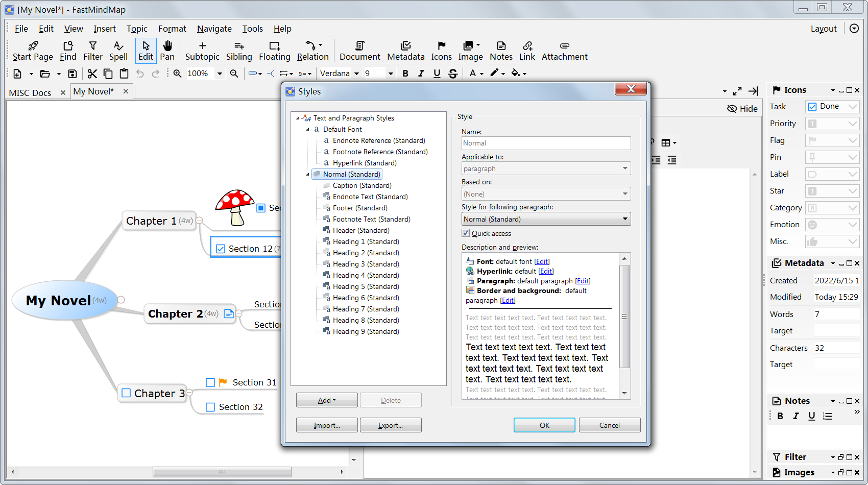Add a Sibling topic
The height and width of the screenshot is (485, 868).
click(x=239, y=51)
